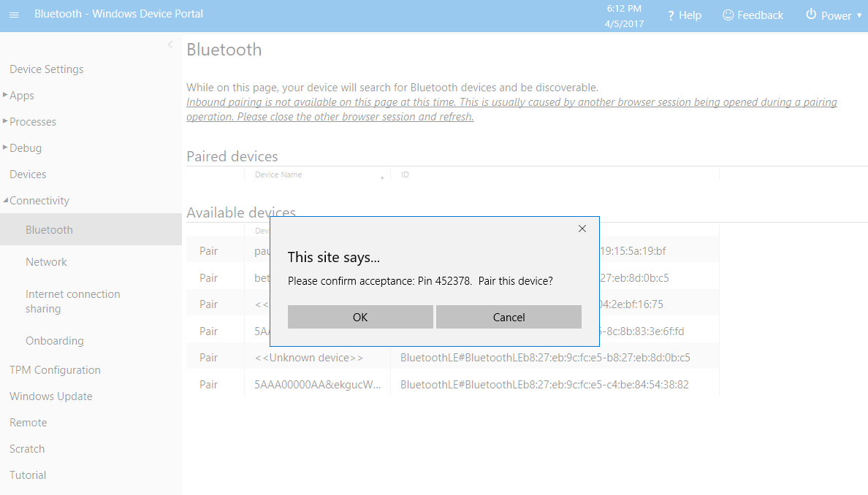Screen dimensions: 868x495
Task: Open the Remote page
Action: 28,423
